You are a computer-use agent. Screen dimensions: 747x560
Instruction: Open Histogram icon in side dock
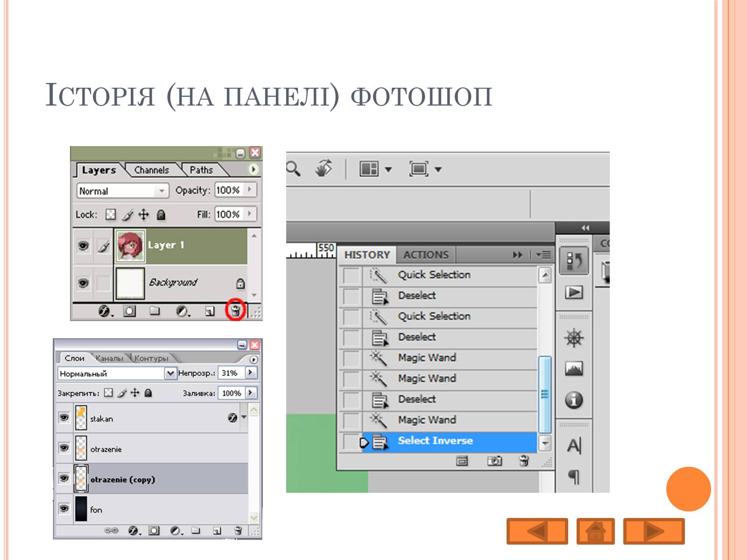coord(574,369)
